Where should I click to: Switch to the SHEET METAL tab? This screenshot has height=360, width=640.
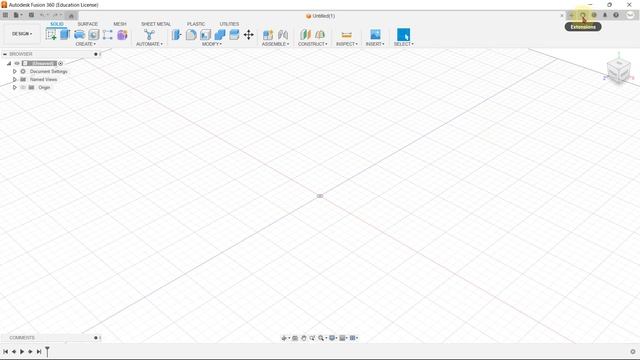coord(156,24)
